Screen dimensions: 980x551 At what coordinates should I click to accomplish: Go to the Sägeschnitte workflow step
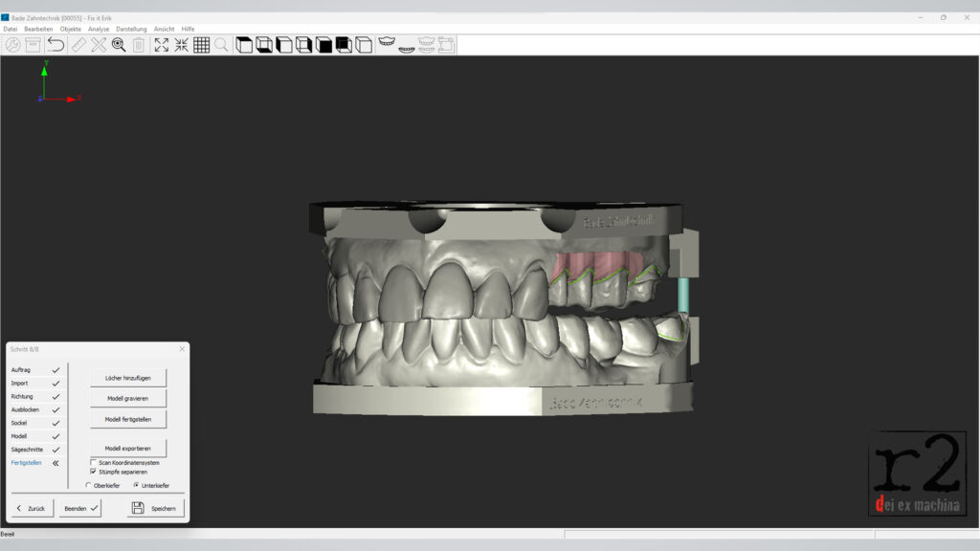point(27,450)
